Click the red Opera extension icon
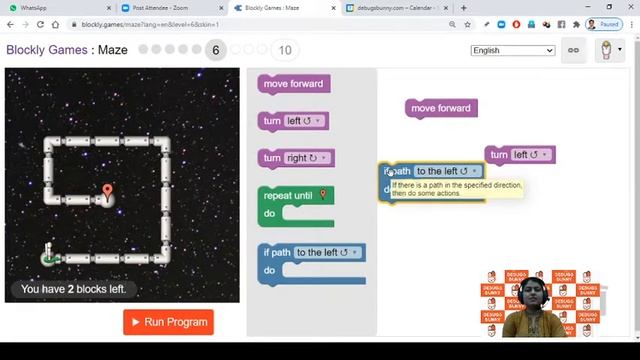This screenshot has height=360, width=640. pos(516,24)
